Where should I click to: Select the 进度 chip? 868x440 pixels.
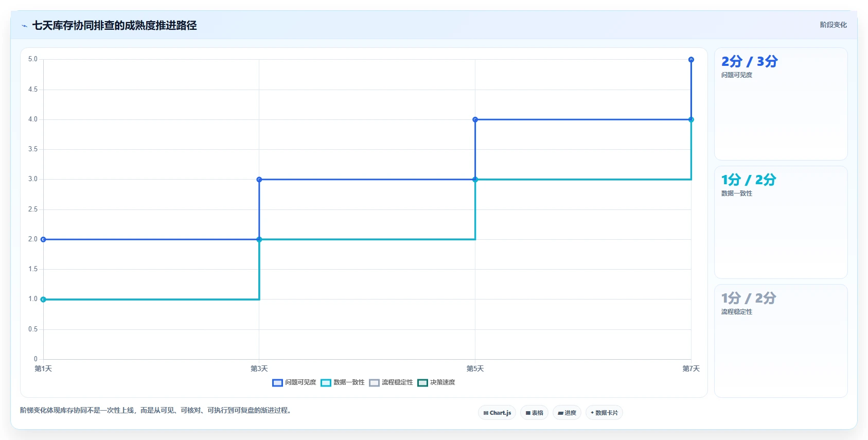click(567, 413)
